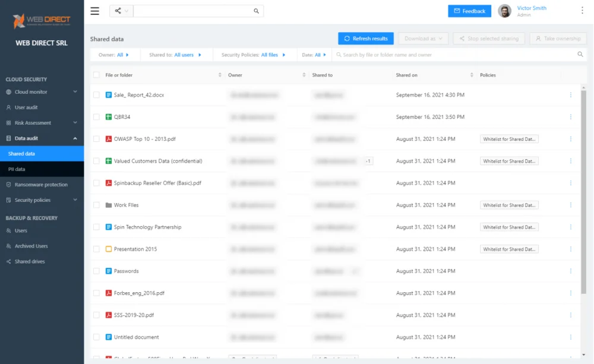This screenshot has height=364, width=594.
Task: Select all files with header checkbox
Action: click(97, 75)
